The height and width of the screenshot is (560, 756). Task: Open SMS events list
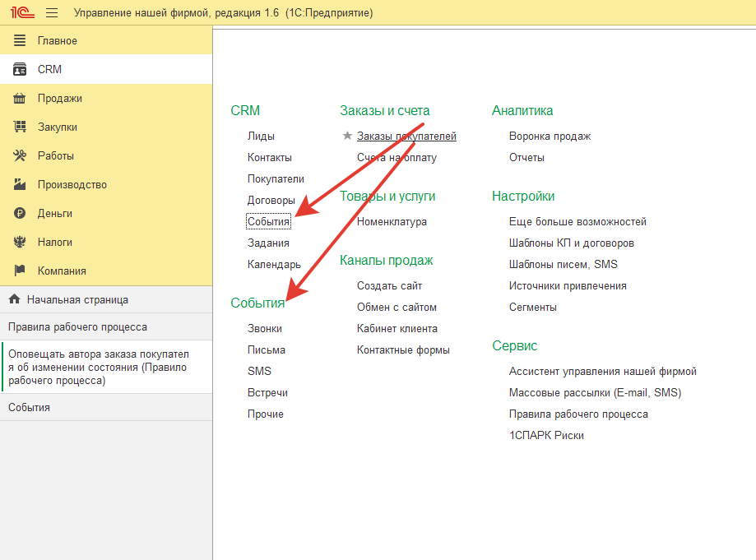[x=259, y=371]
